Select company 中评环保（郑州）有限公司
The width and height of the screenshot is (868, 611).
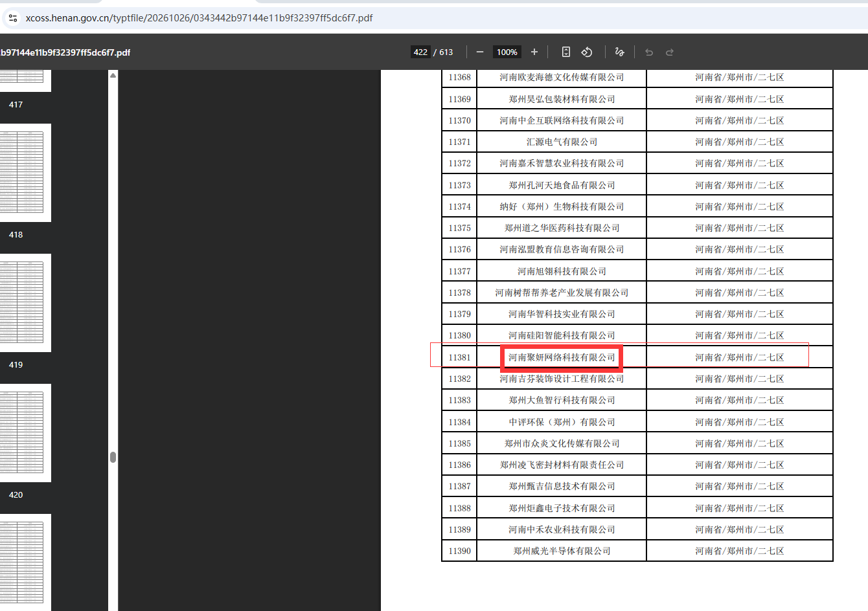click(x=562, y=422)
